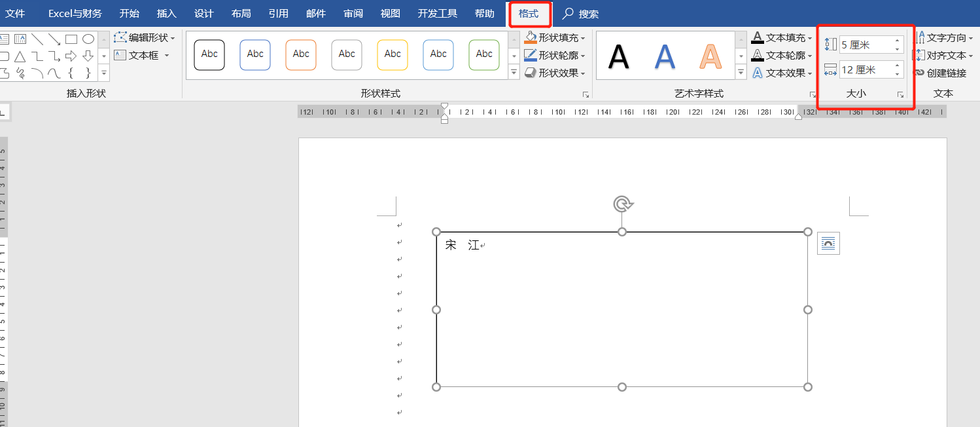Switch to the 开始 tab
This screenshot has width=980, height=427.
(130, 14)
